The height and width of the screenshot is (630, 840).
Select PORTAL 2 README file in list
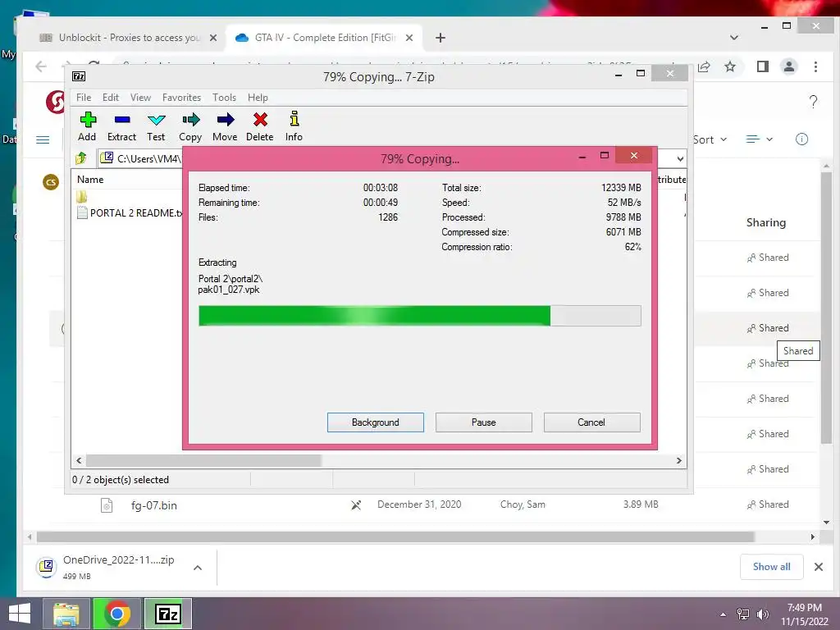130,212
